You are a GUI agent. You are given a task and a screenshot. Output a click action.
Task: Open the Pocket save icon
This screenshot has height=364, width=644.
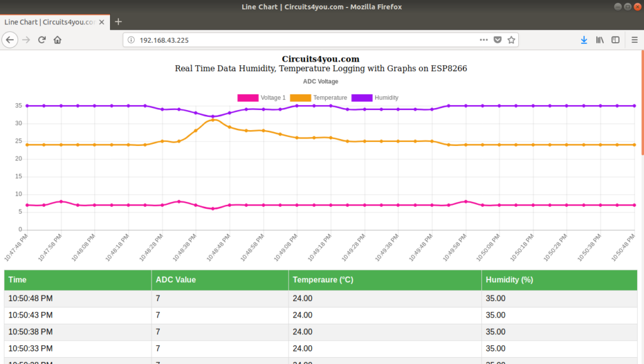pos(497,40)
